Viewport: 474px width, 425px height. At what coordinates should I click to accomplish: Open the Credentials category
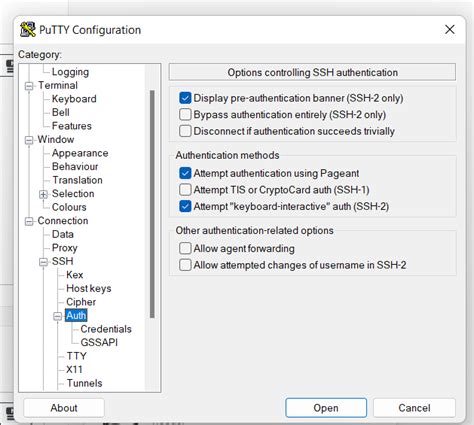click(x=106, y=329)
